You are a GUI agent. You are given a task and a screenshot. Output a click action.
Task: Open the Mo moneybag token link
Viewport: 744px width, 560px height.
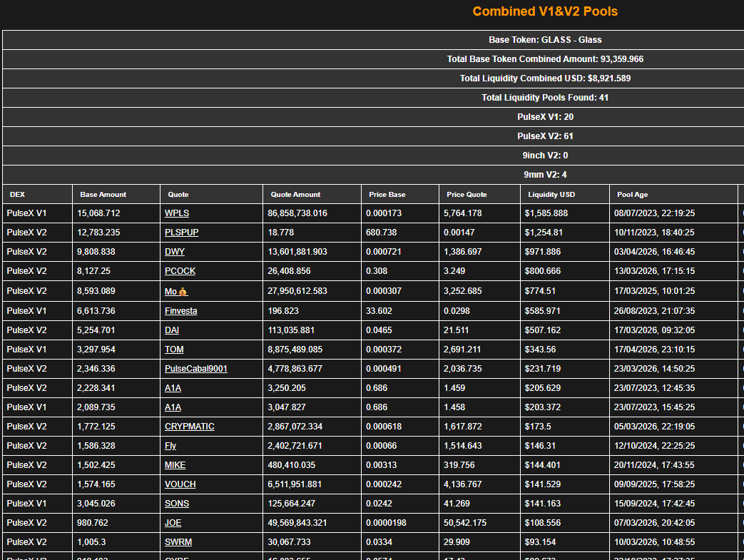tap(176, 291)
